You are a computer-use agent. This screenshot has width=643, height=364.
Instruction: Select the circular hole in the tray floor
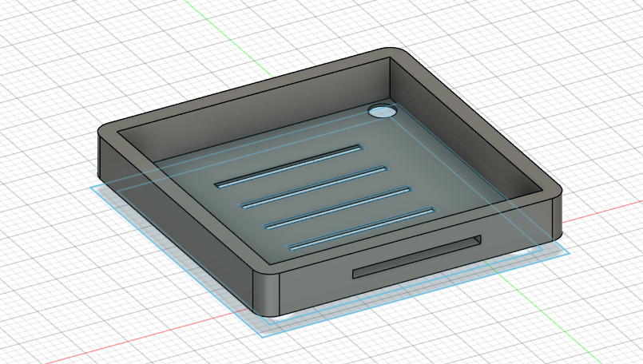(x=382, y=112)
